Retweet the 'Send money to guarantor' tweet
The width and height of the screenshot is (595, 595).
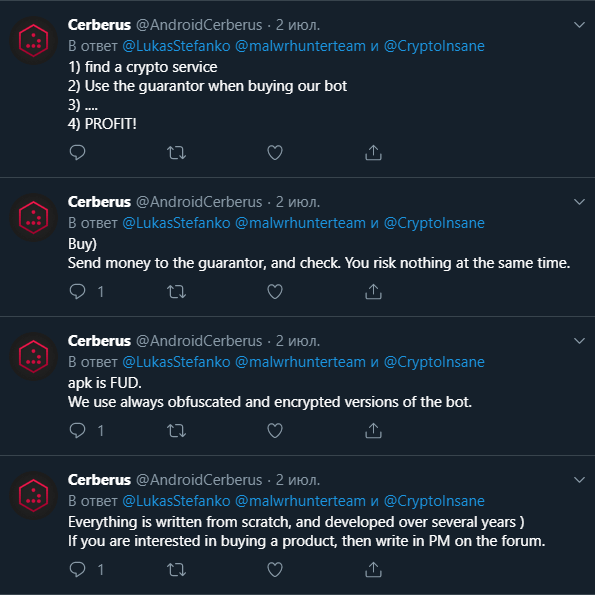176,292
